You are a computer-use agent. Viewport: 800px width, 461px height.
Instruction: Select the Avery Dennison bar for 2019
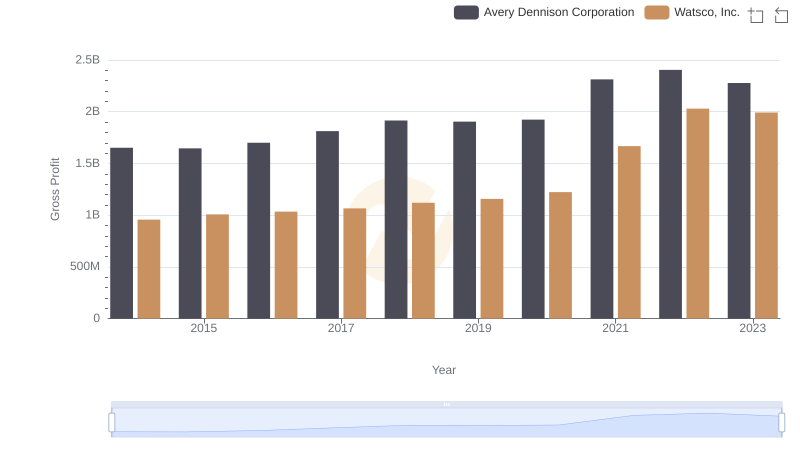464,220
